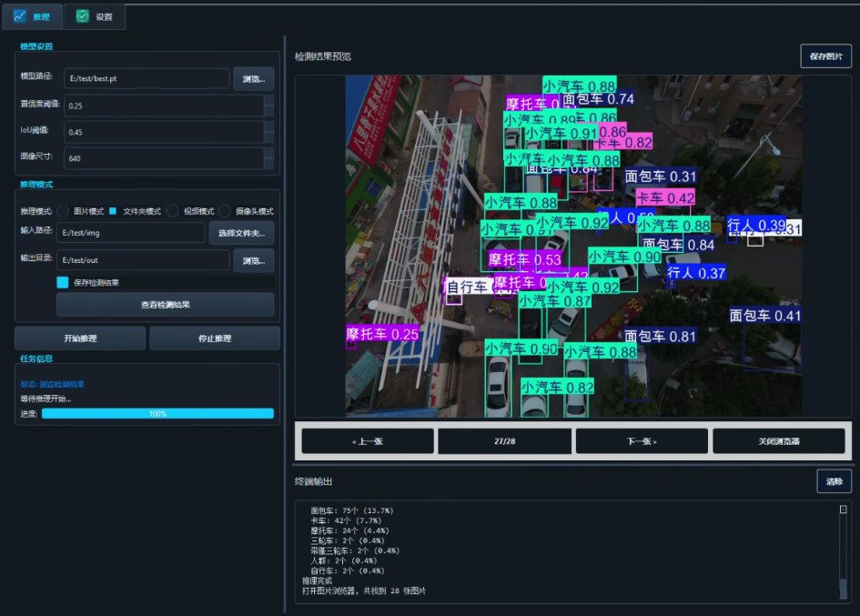860x616 pixels.
Task: Go to next image 下一张
Action: pyautogui.click(x=642, y=441)
